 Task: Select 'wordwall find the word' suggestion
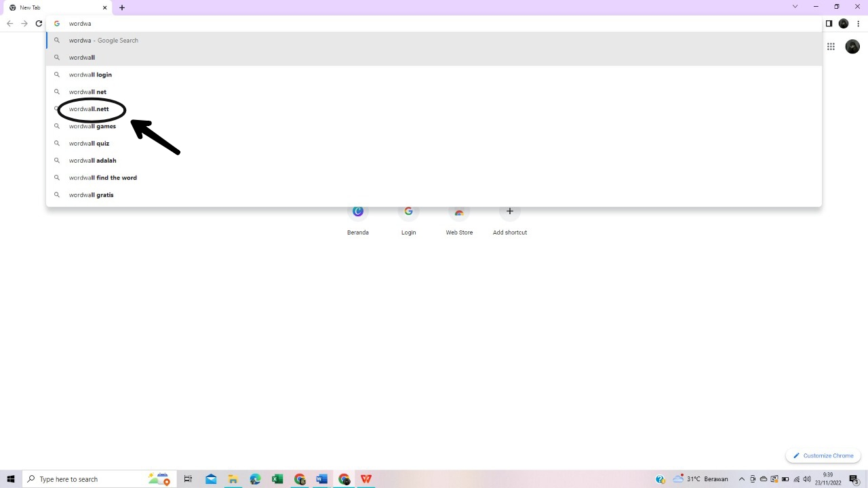pyautogui.click(x=434, y=178)
